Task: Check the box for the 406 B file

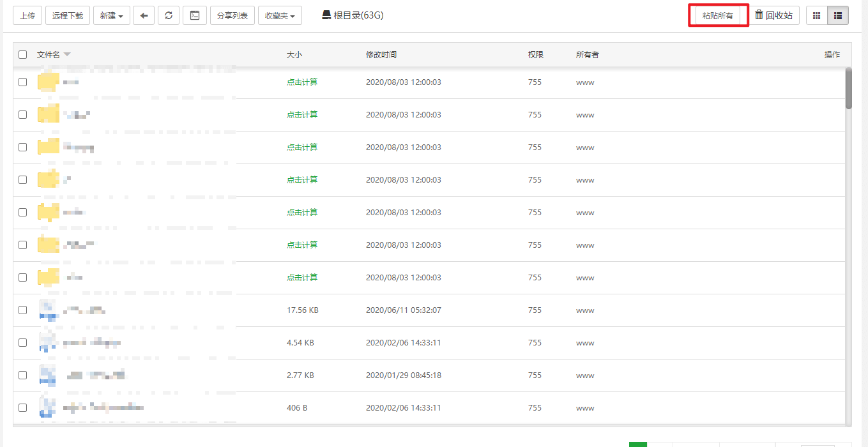Action: [23, 408]
